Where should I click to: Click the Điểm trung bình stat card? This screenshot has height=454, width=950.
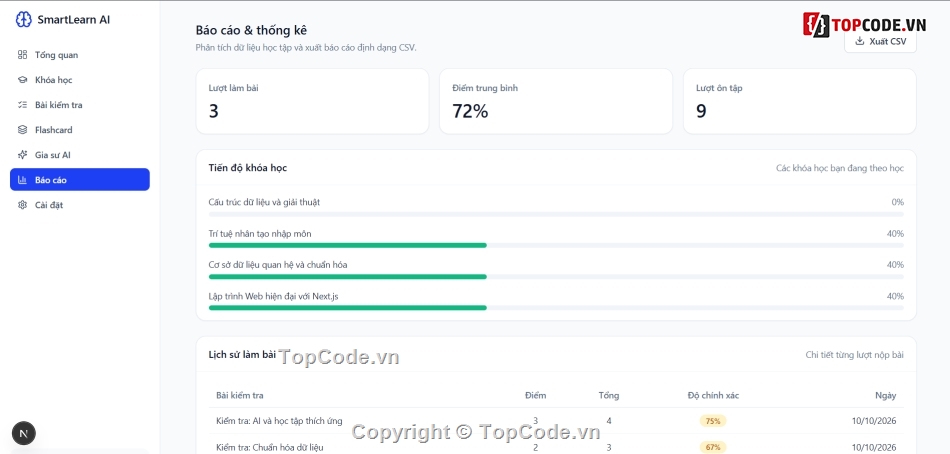click(556, 101)
